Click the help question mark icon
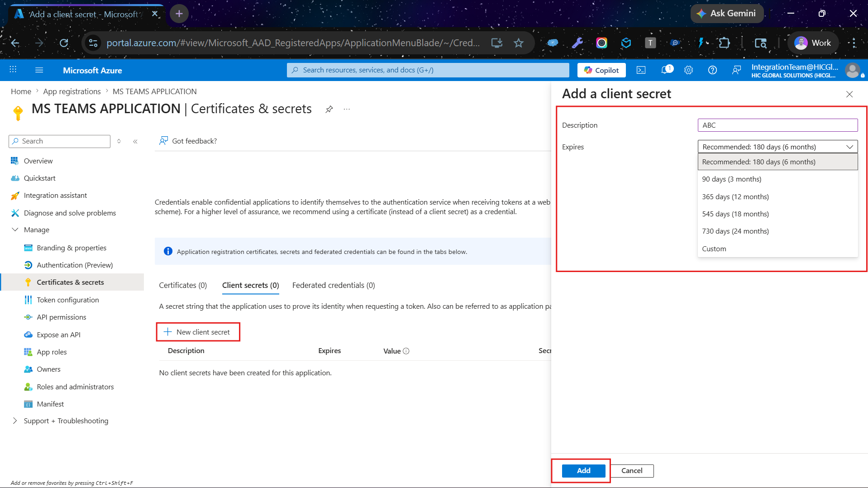Image resolution: width=868 pixels, height=488 pixels. pyautogui.click(x=712, y=70)
